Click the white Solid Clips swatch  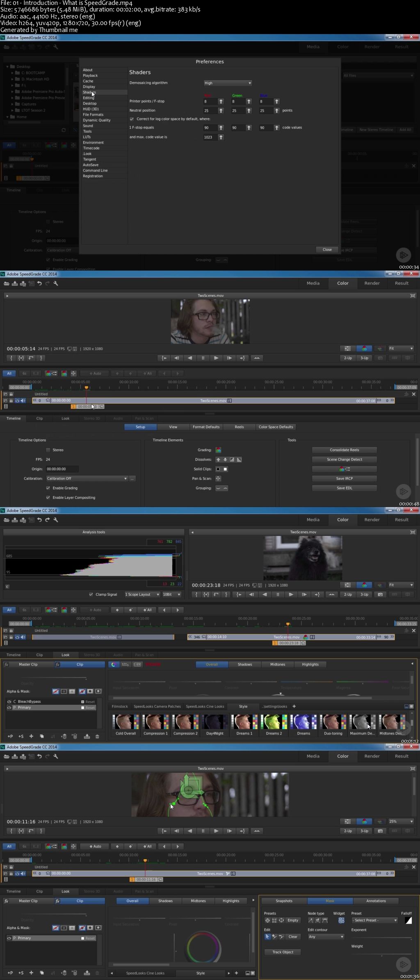click(225, 469)
